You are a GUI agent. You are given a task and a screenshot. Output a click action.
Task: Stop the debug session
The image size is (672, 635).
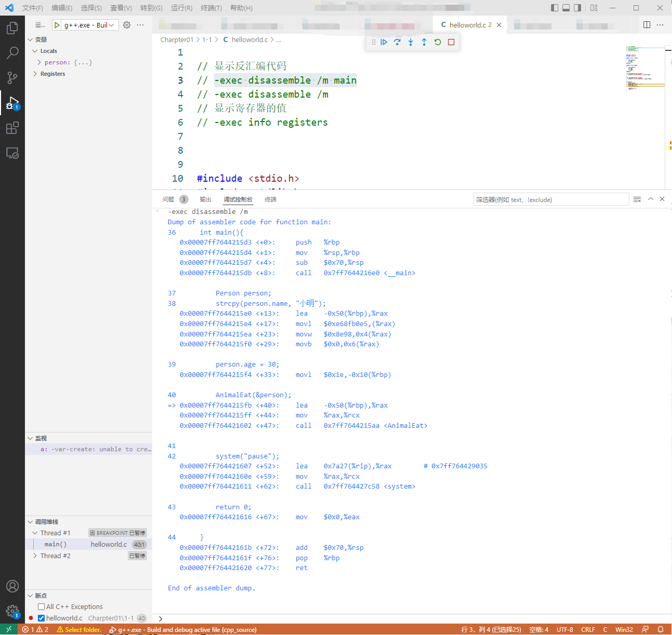tap(451, 42)
